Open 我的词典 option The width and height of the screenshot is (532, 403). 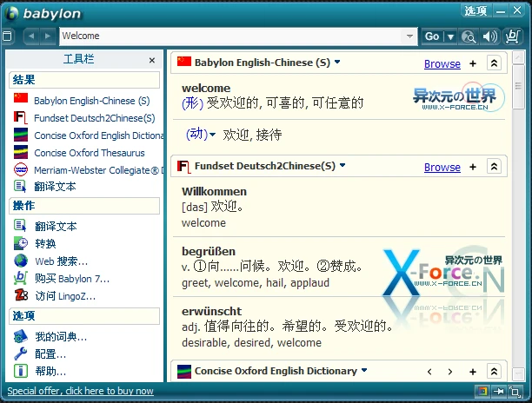pos(61,337)
